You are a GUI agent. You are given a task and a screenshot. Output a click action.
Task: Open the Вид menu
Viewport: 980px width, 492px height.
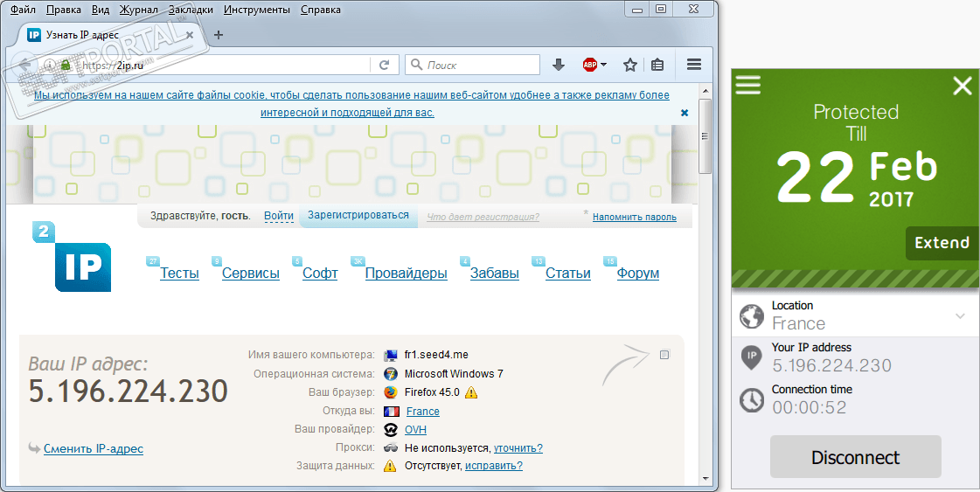tap(100, 10)
